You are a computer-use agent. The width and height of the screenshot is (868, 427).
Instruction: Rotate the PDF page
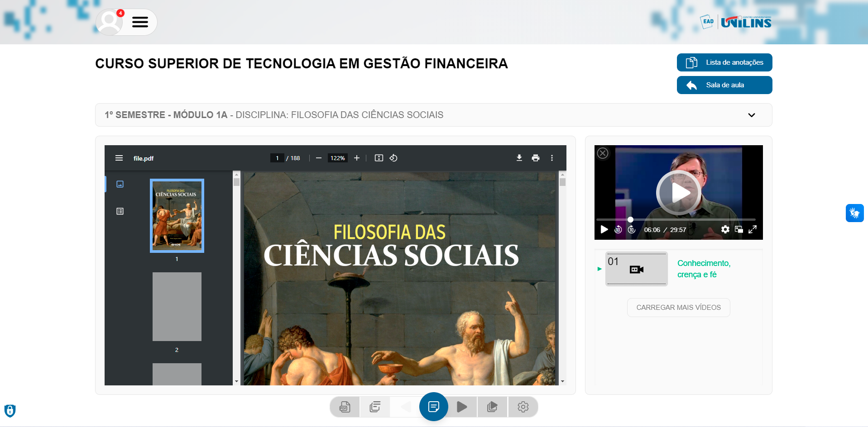point(393,158)
